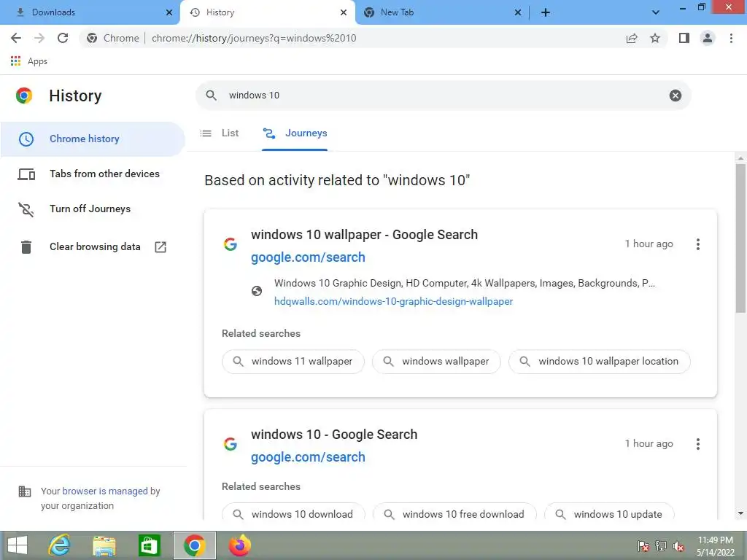Click the Chrome taskbar button

pyautogui.click(x=194, y=545)
